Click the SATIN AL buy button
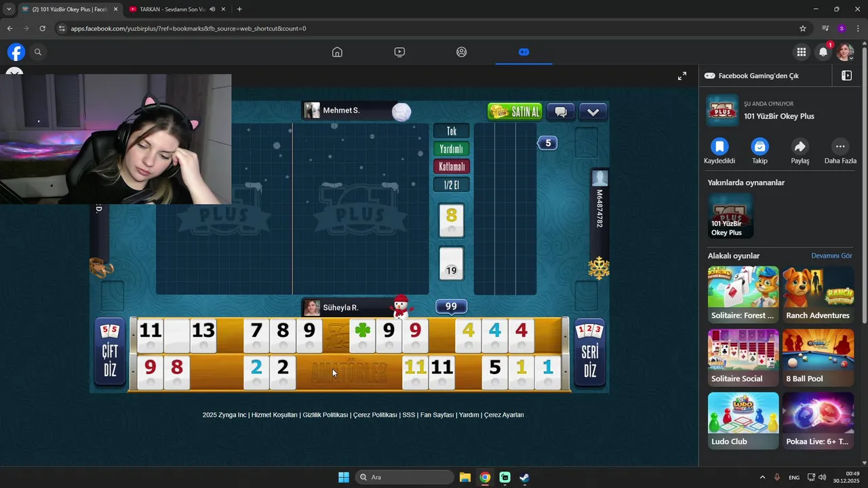The image size is (868, 488). coord(515,112)
